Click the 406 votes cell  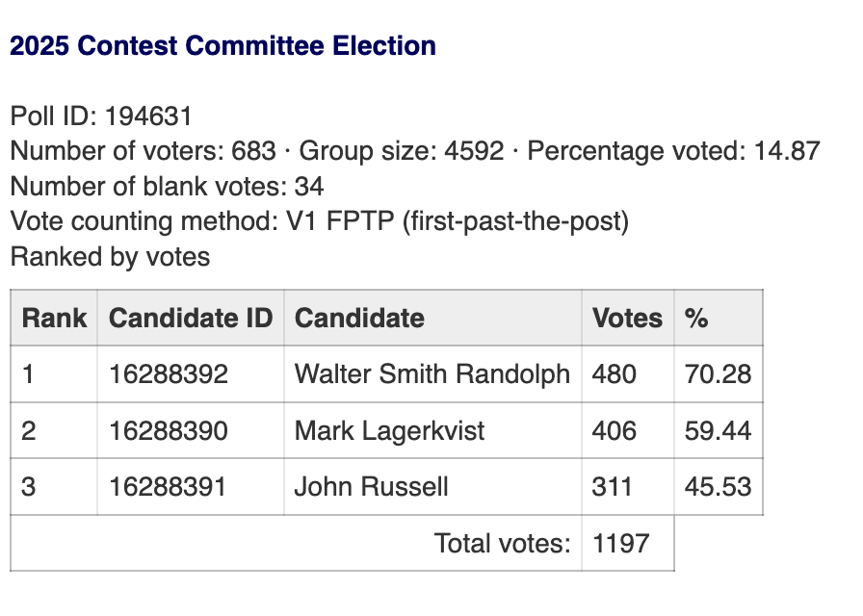(x=627, y=430)
